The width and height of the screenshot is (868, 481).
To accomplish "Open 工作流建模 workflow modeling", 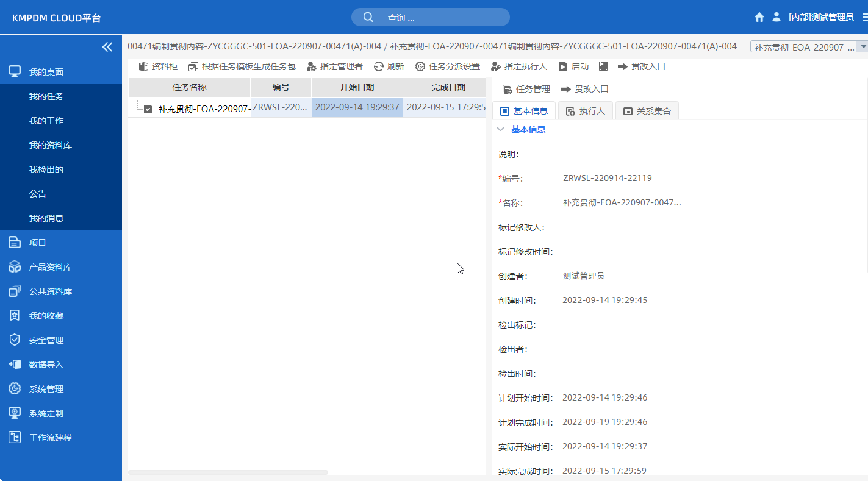I will (49, 437).
